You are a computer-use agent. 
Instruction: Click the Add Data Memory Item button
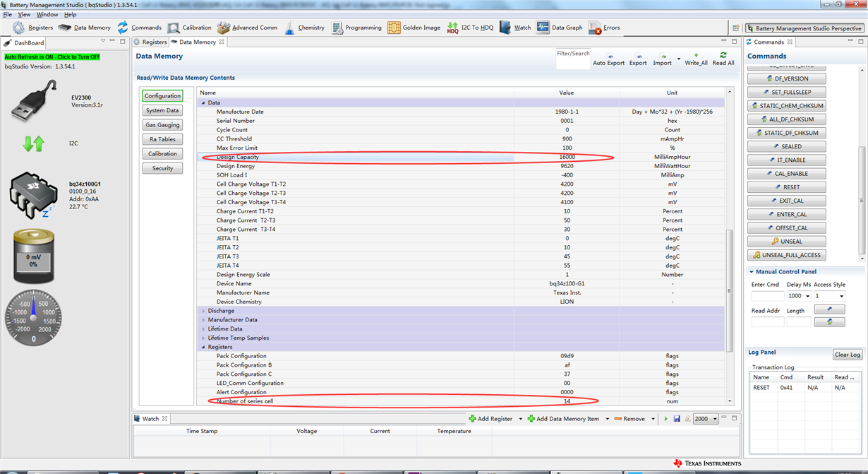pos(563,419)
